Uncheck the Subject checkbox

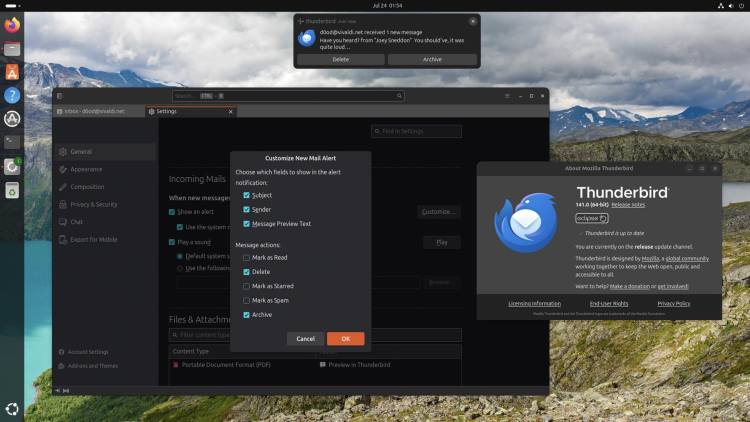(x=246, y=195)
